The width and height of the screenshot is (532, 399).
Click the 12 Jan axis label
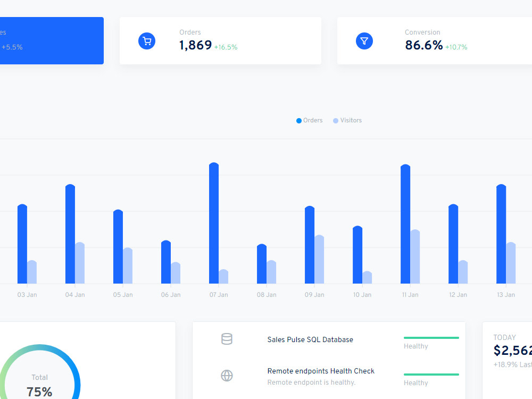point(458,295)
